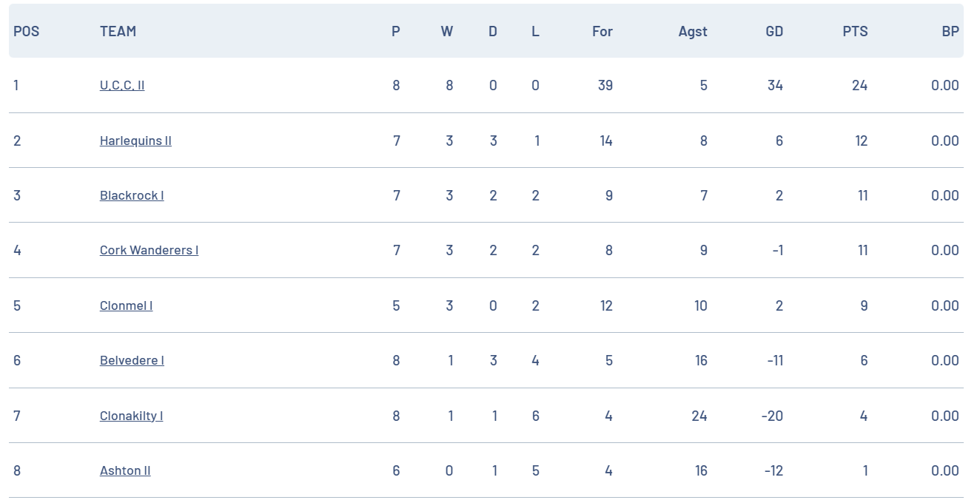Click the W column header
This screenshot has height=500, width=980.
pyautogui.click(x=447, y=31)
